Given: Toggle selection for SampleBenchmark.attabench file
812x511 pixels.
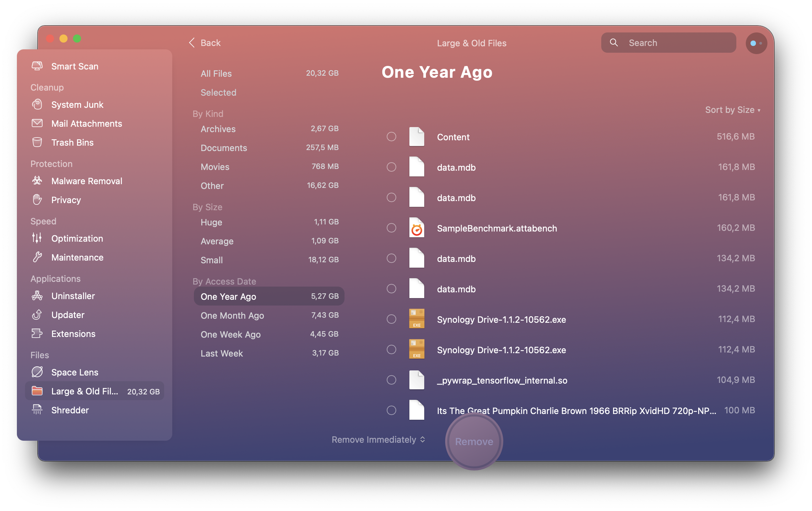Looking at the screenshot, I should tap(391, 228).
